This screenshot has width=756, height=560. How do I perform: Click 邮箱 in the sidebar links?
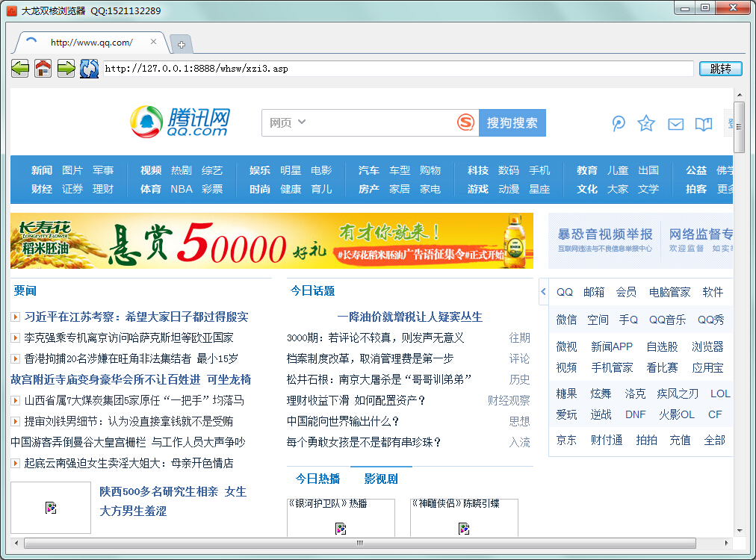[x=593, y=292]
